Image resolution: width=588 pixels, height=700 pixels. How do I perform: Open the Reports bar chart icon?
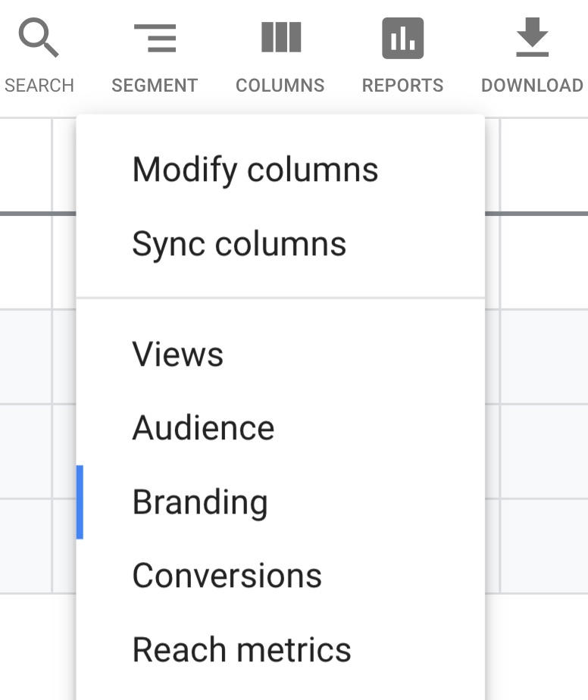pos(402,38)
